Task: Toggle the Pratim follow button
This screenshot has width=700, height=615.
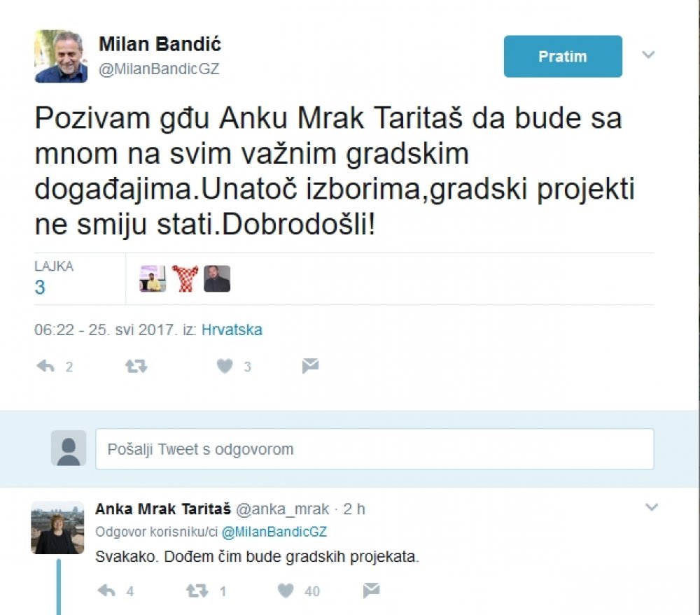Action: 563,56
